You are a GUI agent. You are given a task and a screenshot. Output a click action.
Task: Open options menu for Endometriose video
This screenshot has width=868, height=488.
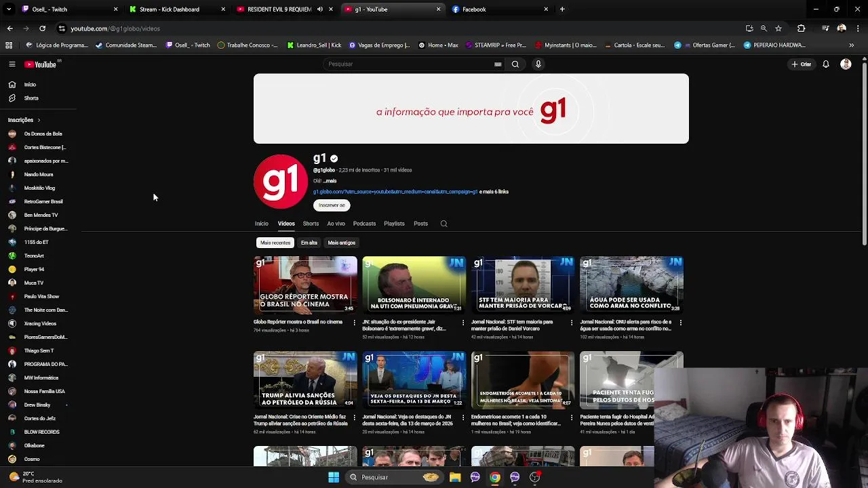pos(572,418)
